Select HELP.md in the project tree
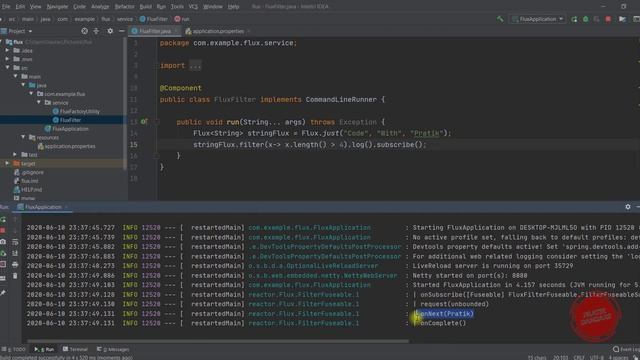Image resolution: width=640 pixels, height=360 pixels. [x=28, y=190]
